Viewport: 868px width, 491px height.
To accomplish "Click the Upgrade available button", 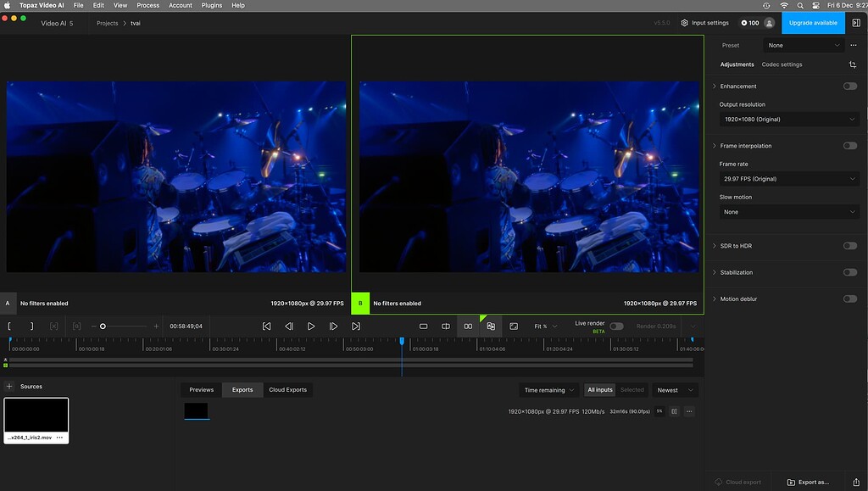I will (813, 23).
